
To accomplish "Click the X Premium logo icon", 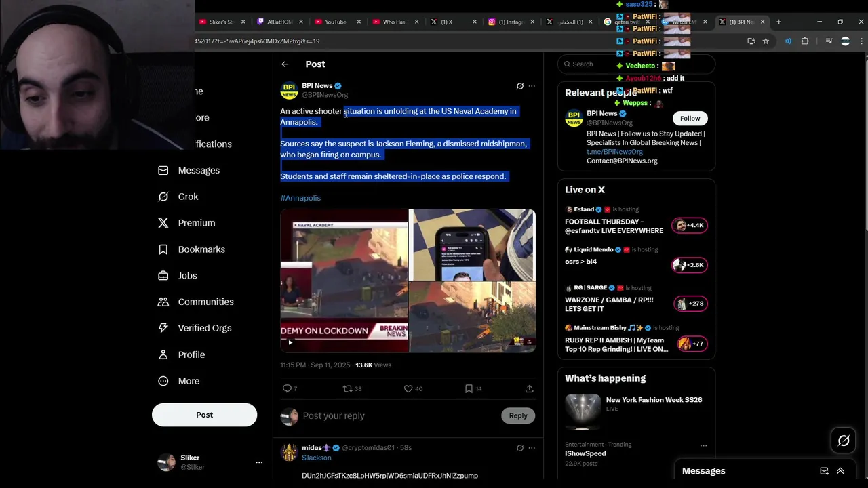I will tap(163, 223).
